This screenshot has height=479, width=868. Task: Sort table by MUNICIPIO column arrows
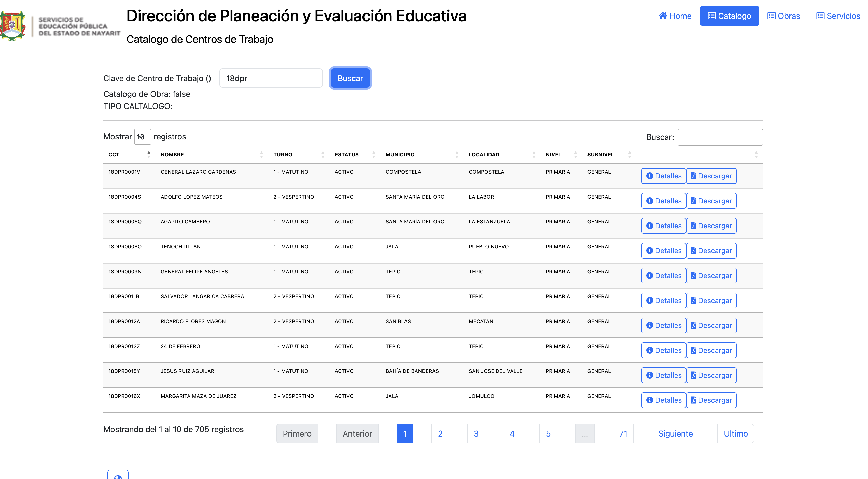point(457,155)
